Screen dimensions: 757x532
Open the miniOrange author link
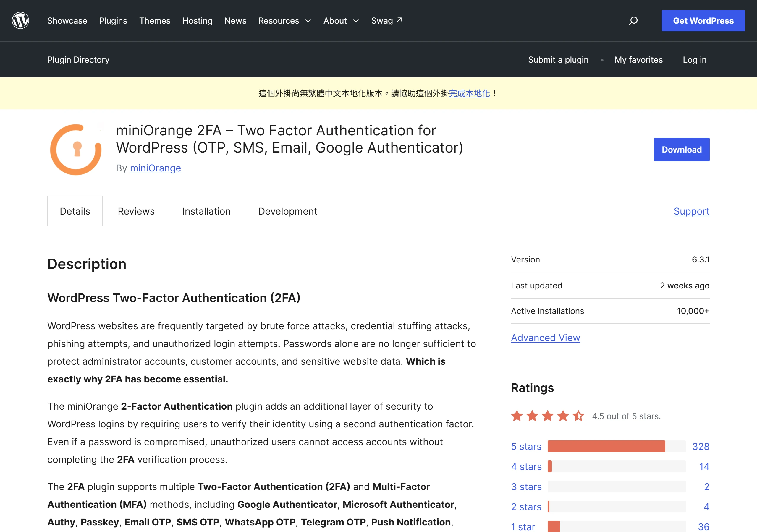pyautogui.click(x=155, y=168)
